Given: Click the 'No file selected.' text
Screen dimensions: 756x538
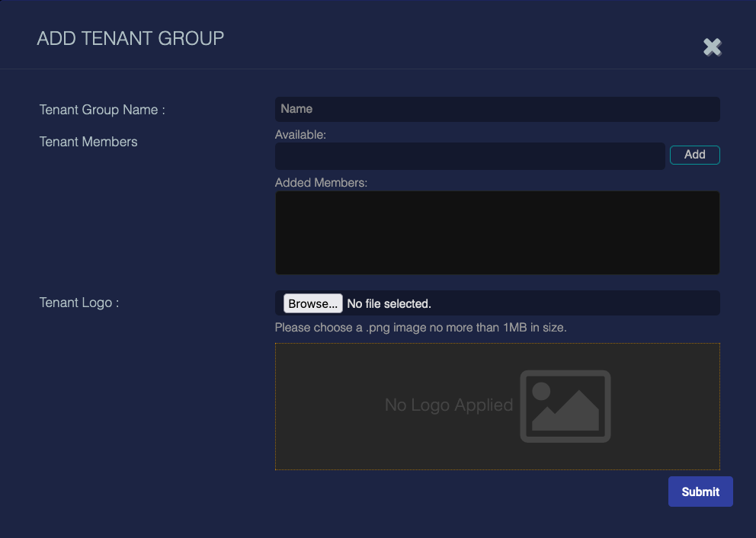Looking at the screenshot, I should [x=389, y=303].
